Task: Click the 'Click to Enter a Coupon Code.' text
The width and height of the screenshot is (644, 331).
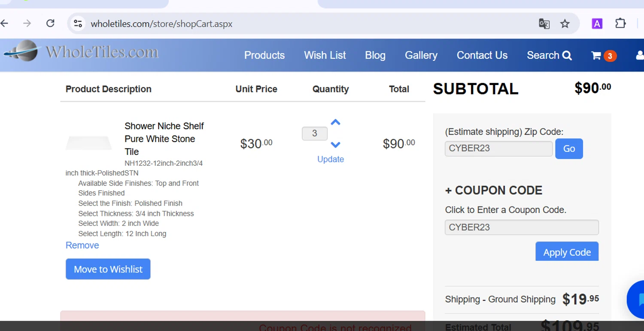Action: point(506,210)
